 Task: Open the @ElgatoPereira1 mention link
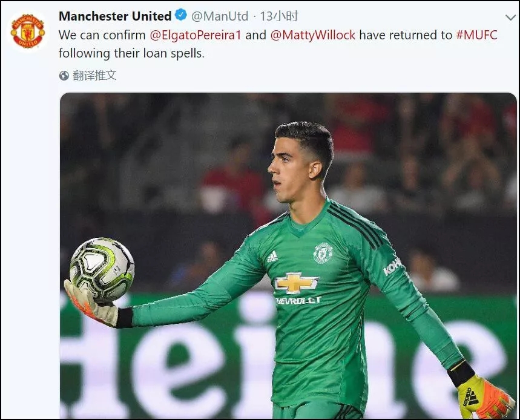point(196,35)
